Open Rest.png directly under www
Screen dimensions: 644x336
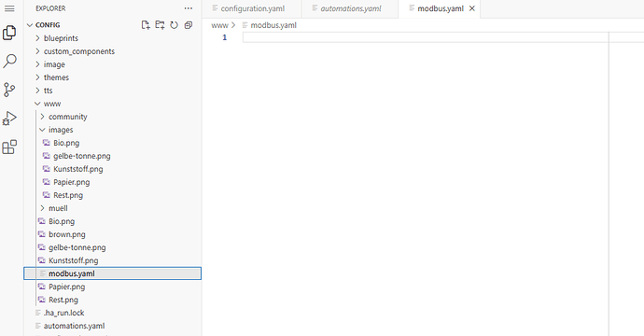click(x=112, y=300)
